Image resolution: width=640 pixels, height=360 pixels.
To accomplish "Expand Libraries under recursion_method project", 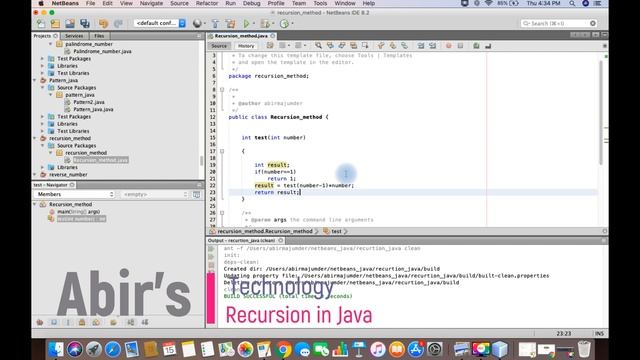I will click(42, 167).
